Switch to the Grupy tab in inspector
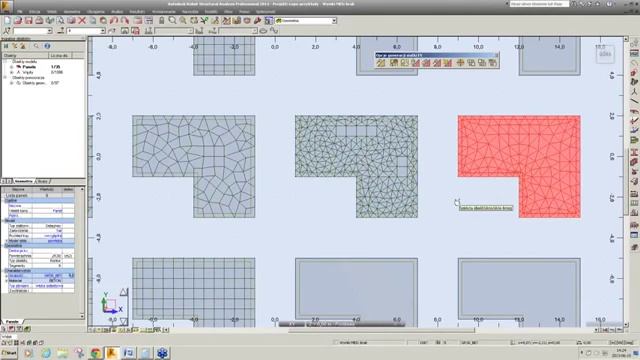640x360 pixels. 43,181
